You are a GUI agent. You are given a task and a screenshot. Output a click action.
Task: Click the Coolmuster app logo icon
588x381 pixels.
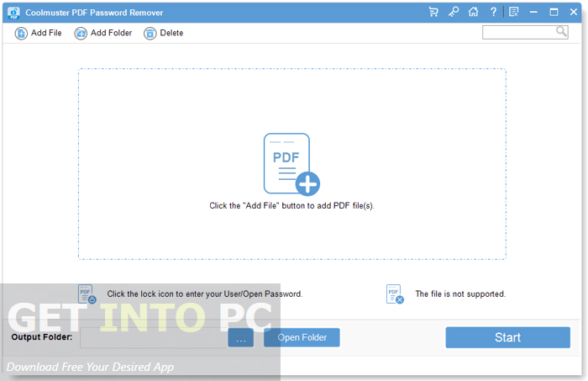tap(13, 13)
